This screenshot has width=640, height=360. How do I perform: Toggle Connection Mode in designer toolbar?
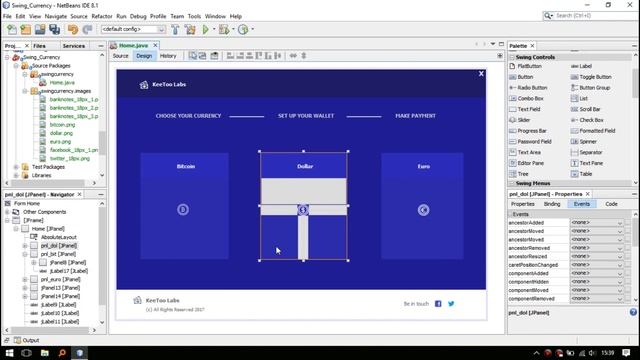point(202,56)
